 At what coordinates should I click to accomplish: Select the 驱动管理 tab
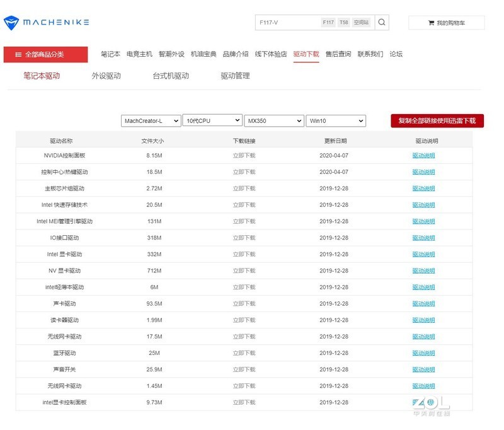click(235, 76)
